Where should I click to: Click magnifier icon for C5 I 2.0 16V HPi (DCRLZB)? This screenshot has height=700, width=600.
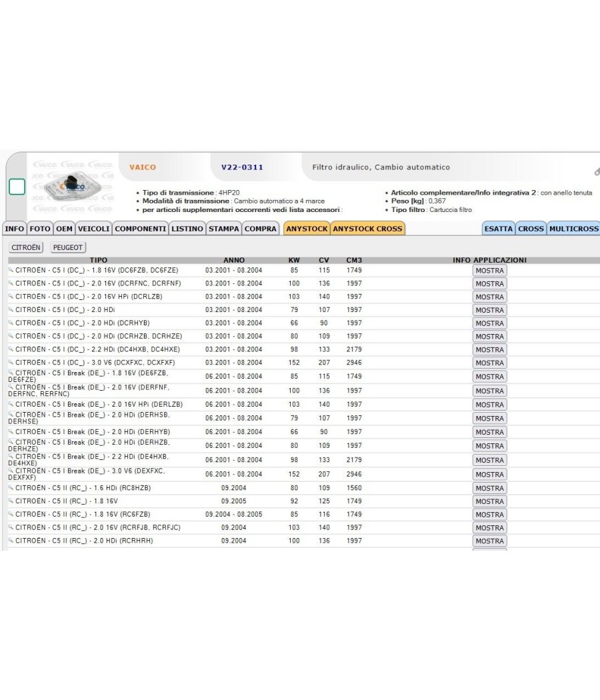[x=11, y=296]
